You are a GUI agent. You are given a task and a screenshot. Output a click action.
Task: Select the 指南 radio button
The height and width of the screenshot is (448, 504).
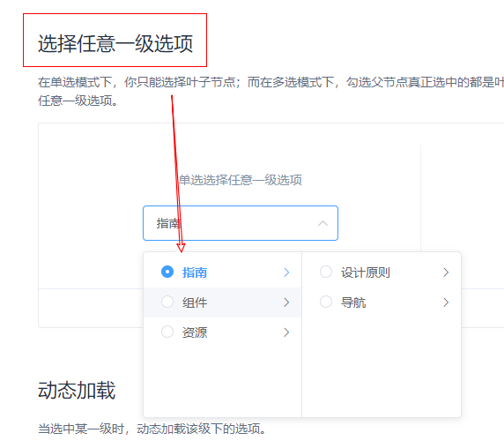167,272
